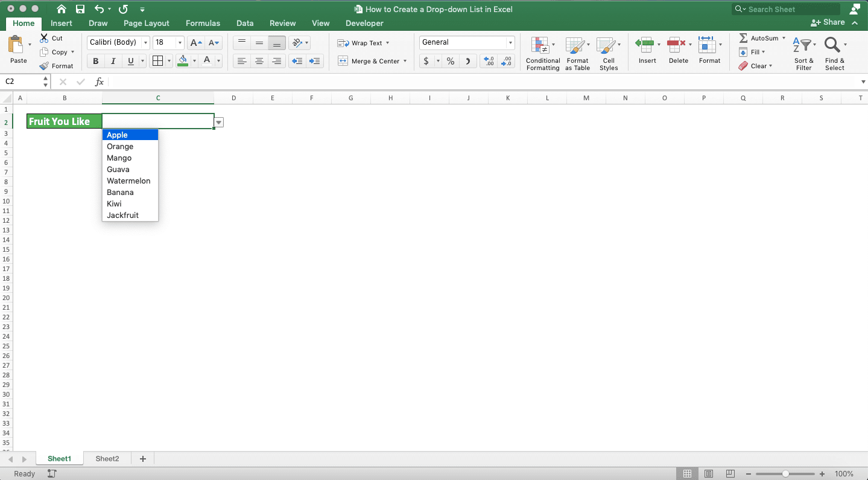This screenshot has height=480, width=868.
Task: Click the font color A swatch
Action: point(207,61)
